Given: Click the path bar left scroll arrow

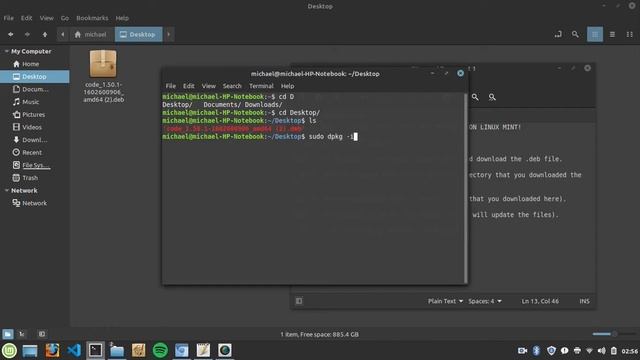Looking at the screenshot, I should click(x=62, y=35).
